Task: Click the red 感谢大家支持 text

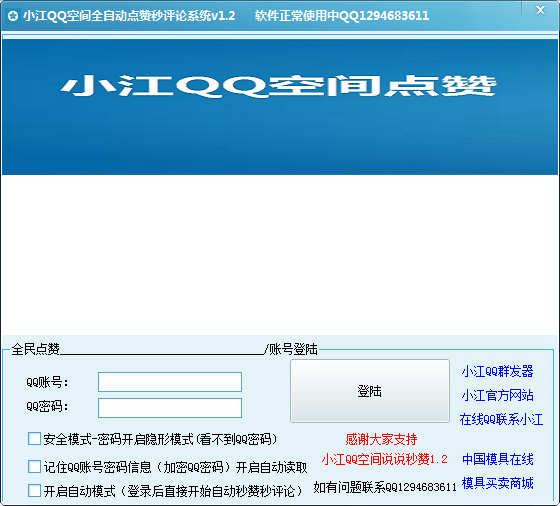Action: 381,439
